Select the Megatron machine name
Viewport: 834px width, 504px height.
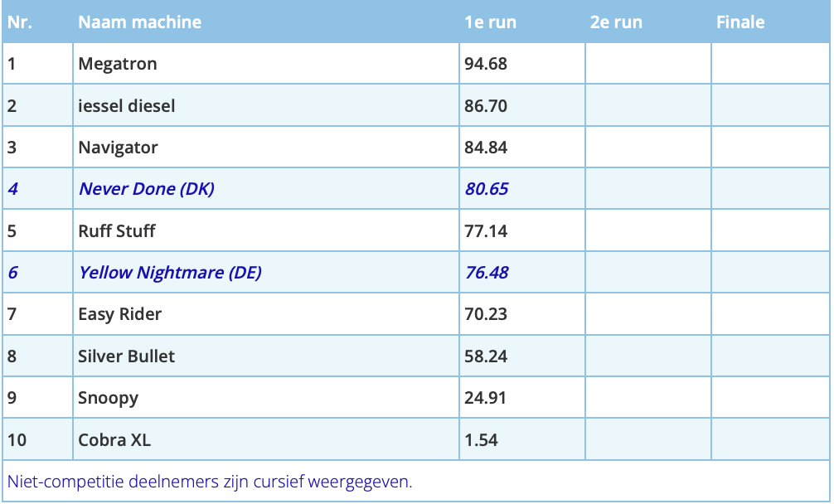[x=118, y=64]
